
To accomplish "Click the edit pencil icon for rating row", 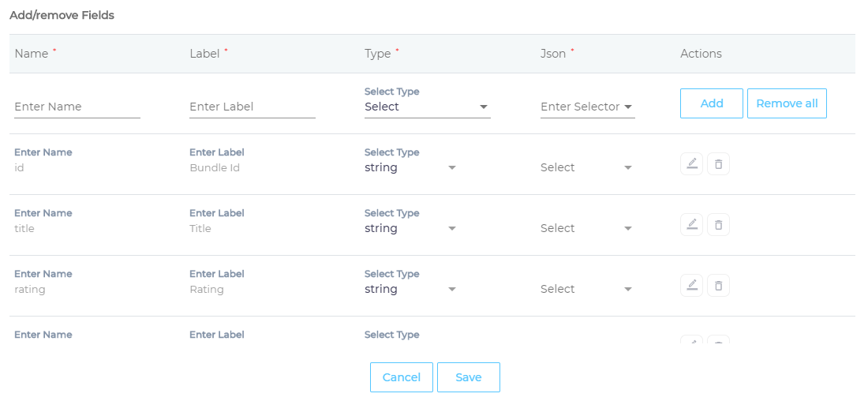I will click(691, 286).
